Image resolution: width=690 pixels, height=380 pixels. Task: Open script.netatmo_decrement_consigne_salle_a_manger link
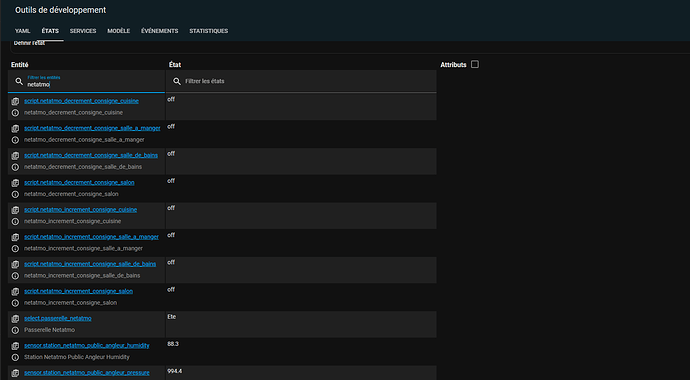coord(92,128)
